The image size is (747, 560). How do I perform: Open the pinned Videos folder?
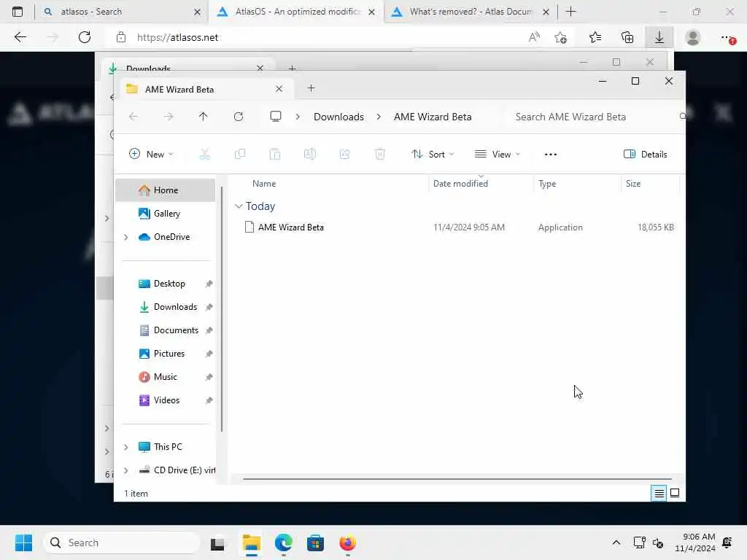point(166,400)
